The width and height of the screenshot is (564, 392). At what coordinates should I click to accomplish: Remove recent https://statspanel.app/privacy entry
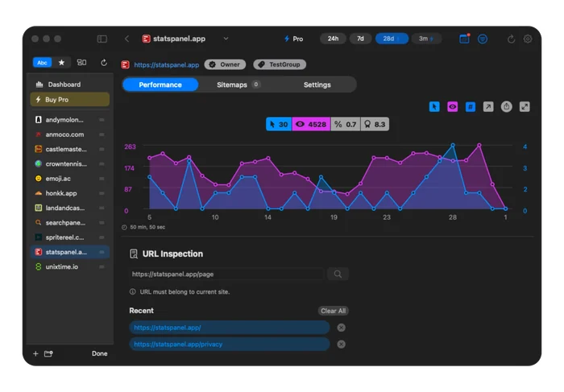pos(342,345)
